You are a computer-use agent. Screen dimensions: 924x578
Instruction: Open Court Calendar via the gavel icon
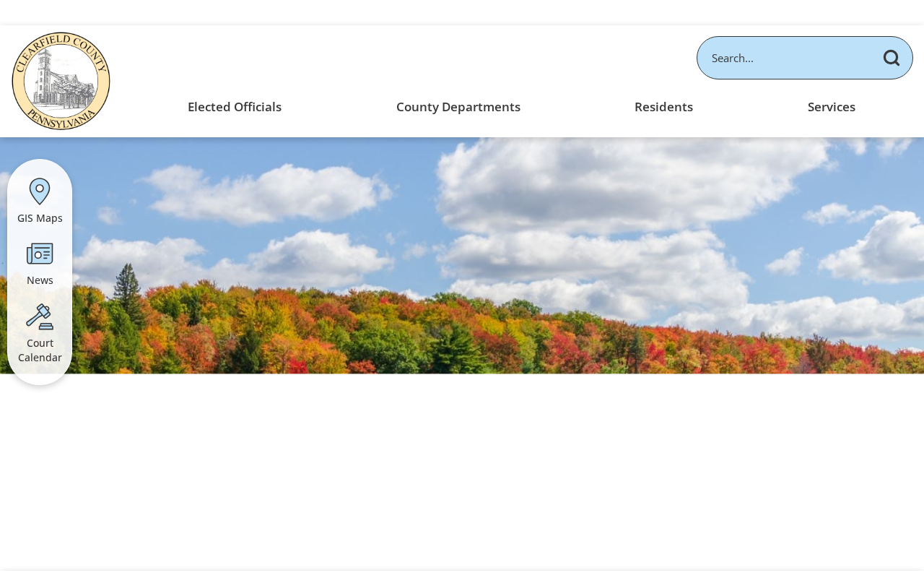pos(40,316)
